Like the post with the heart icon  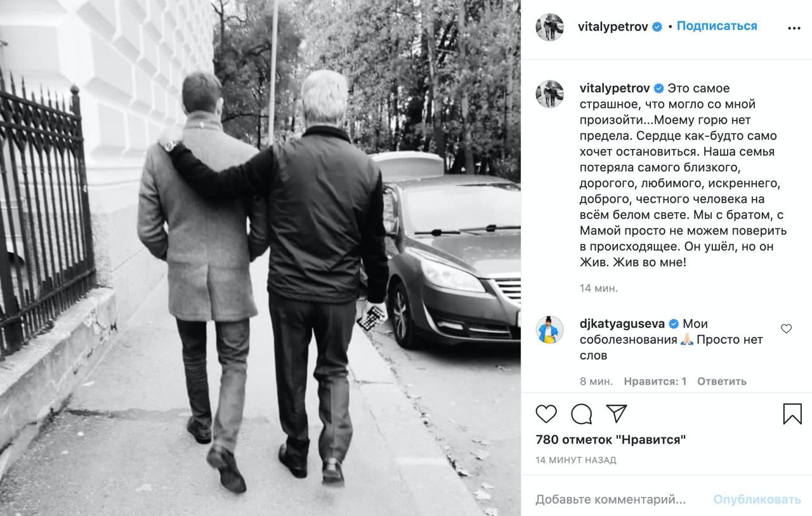pyautogui.click(x=546, y=414)
